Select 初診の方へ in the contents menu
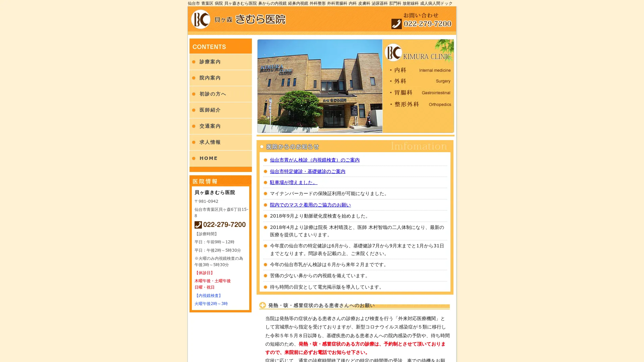Viewport: 644px width, 362px height. (220, 94)
